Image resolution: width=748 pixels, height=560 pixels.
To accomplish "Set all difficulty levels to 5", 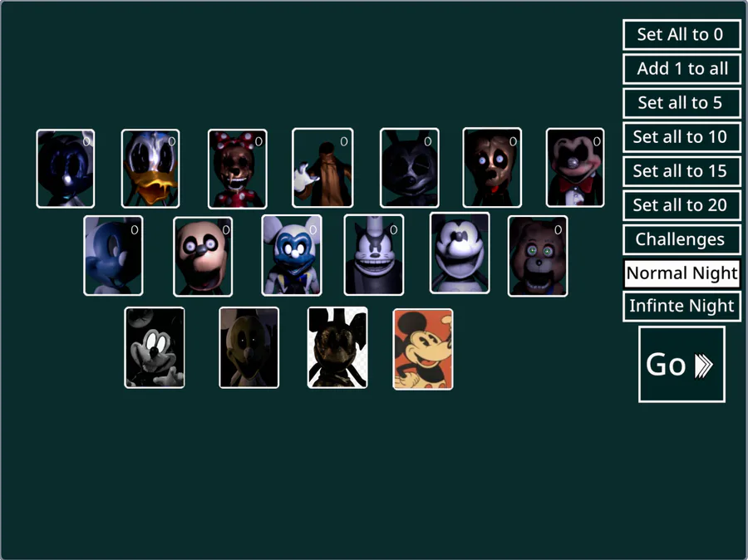I will (682, 102).
